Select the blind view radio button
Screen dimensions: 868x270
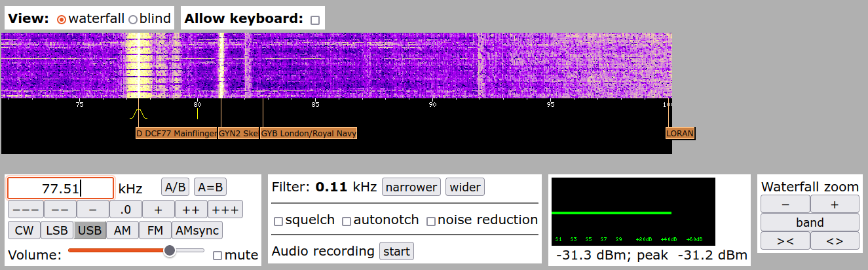pos(133,20)
